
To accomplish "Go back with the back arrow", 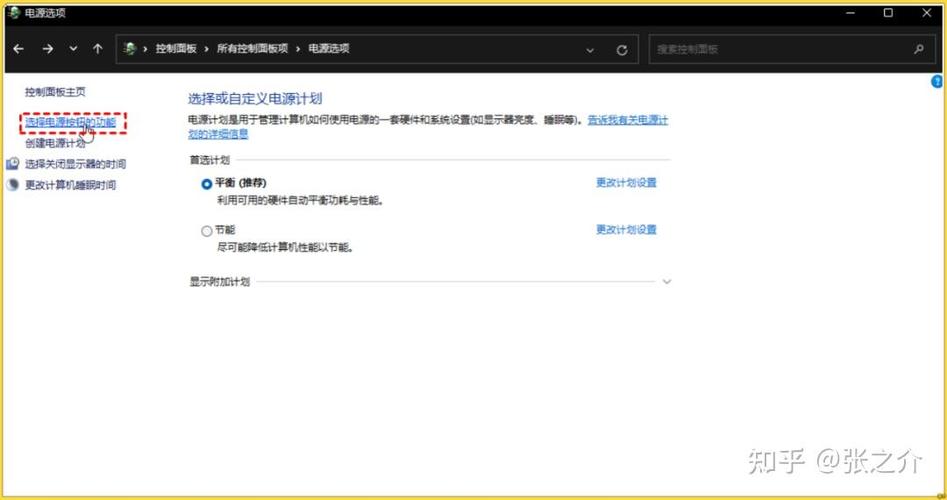I will [19, 49].
